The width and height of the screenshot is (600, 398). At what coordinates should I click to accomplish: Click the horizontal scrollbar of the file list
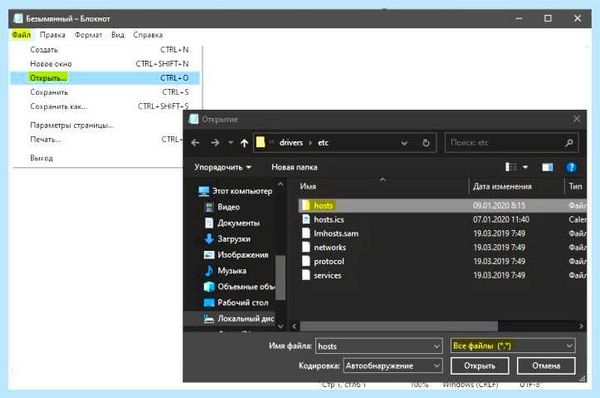tap(399, 326)
